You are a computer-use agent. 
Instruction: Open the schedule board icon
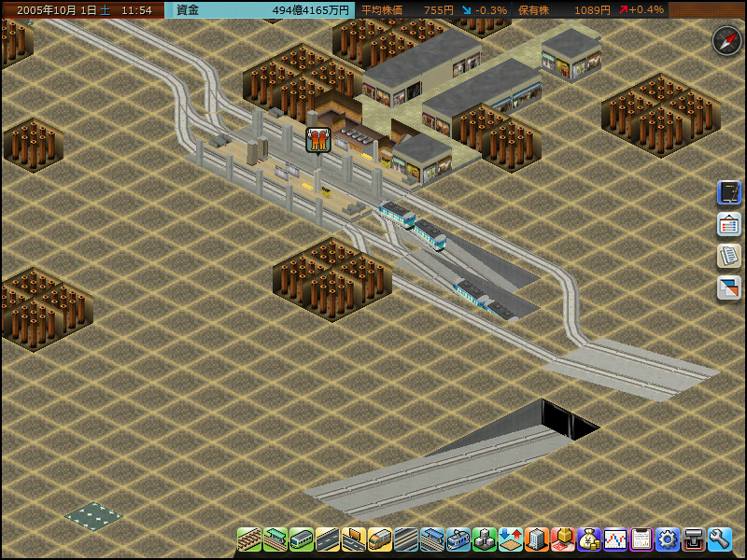point(729,224)
